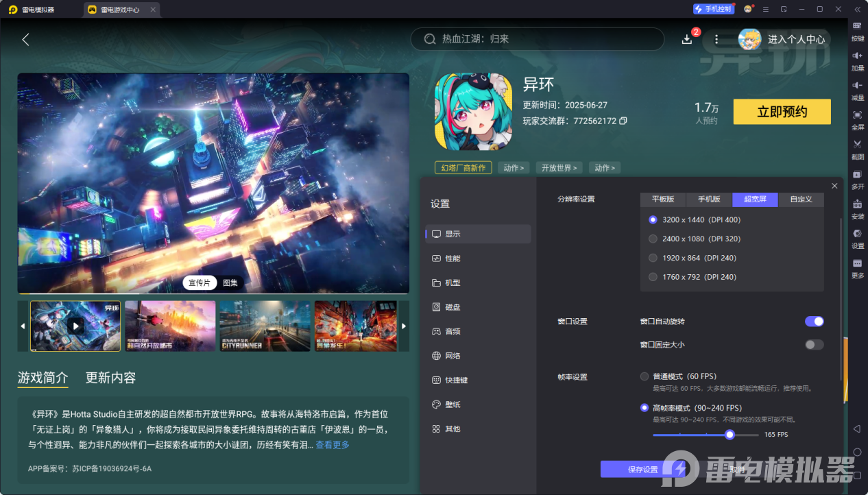868x495 pixels.
Task: Open the 显示 settings category
Action: pyautogui.click(x=478, y=234)
